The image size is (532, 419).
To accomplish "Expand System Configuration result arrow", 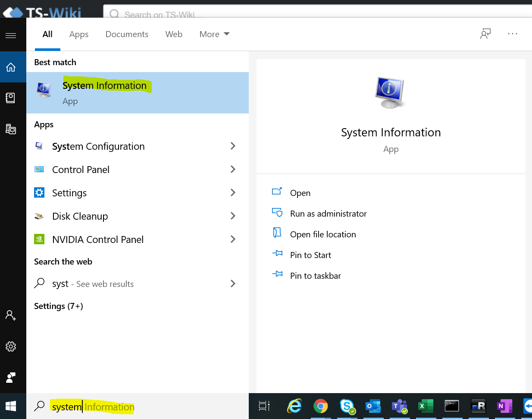I will click(x=233, y=146).
